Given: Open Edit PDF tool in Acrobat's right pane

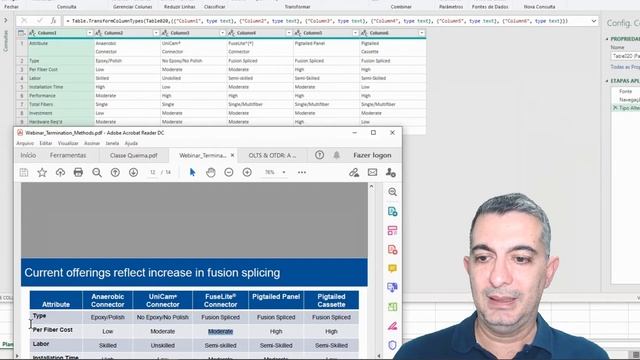Looking at the screenshot, I should coord(392,231).
